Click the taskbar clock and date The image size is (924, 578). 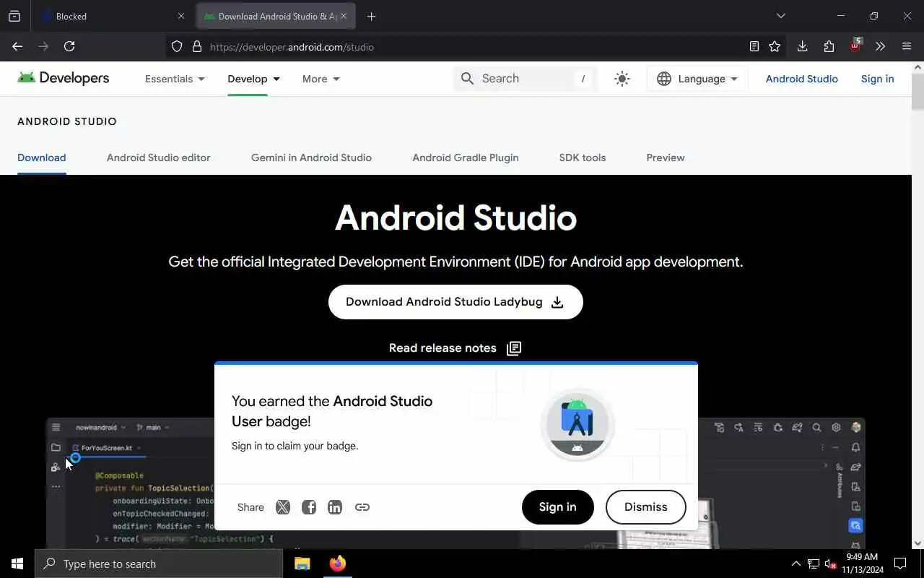(862, 564)
